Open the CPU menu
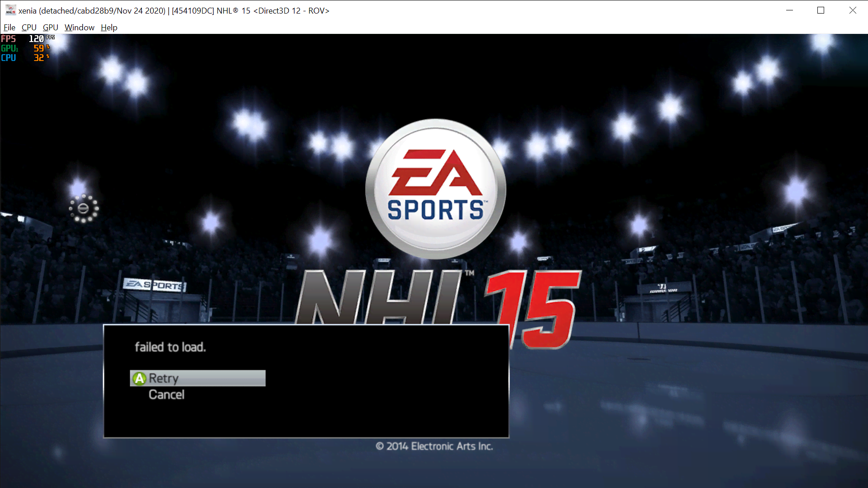This screenshot has height=488, width=868. tap(28, 27)
